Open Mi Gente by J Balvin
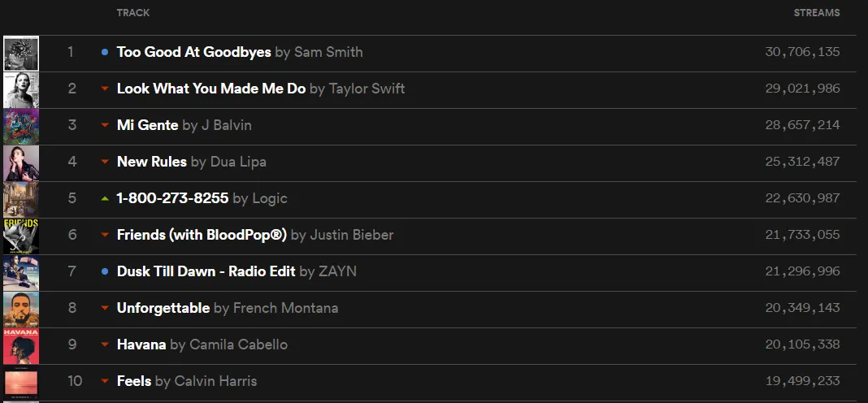 (148, 125)
